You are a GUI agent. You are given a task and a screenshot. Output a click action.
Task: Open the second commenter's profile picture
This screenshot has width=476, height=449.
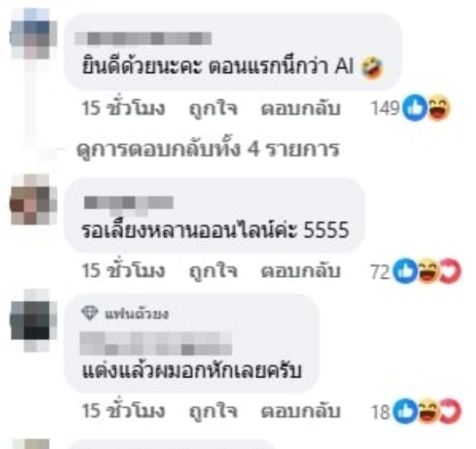[x=33, y=199]
